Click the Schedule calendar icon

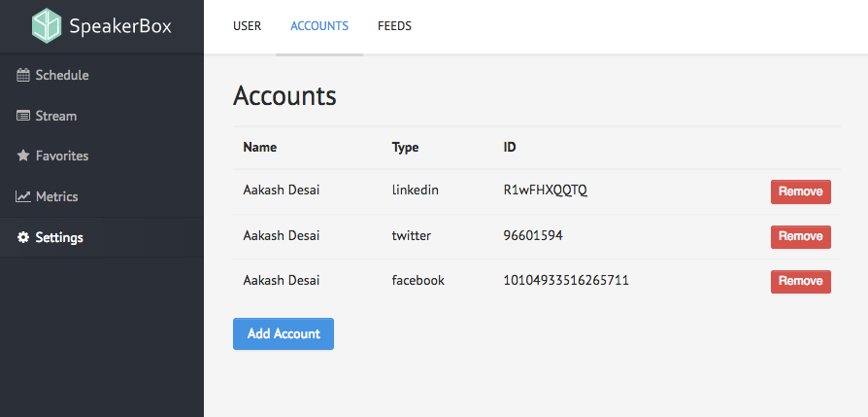(23, 76)
